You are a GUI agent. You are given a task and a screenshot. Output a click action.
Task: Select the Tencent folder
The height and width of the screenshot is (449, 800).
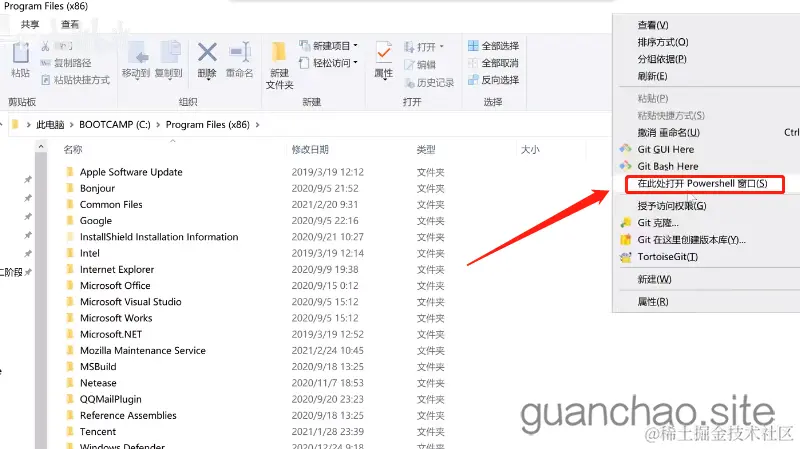[98, 432]
